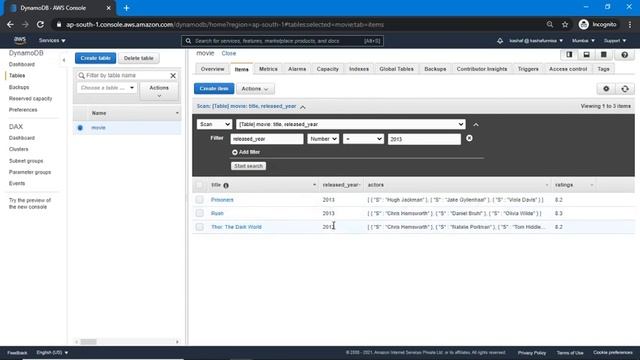Click the Create table button

(x=96, y=58)
